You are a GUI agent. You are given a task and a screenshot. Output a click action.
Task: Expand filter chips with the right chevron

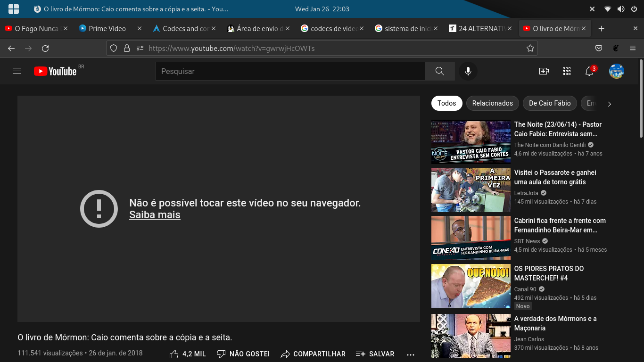pos(609,104)
